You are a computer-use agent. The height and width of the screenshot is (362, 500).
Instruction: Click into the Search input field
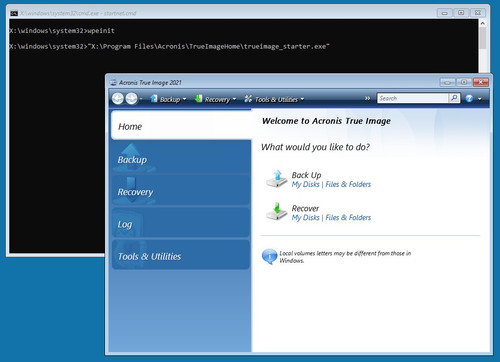412,98
